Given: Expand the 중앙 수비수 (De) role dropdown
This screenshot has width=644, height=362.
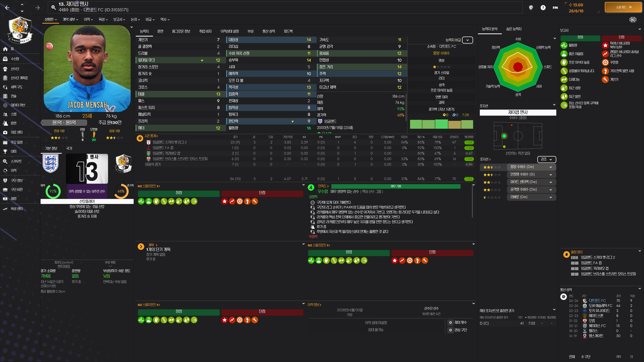Looking at the screenshot, I should [x=550, y=167].
